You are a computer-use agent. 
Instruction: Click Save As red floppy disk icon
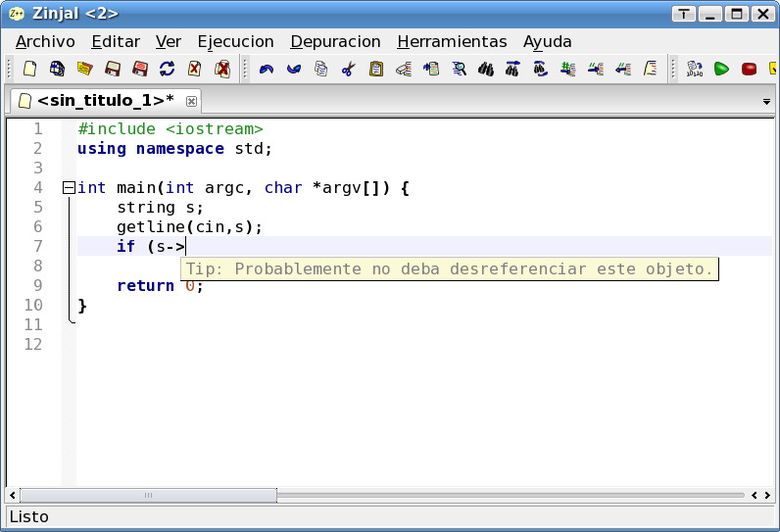coord(140,69)
